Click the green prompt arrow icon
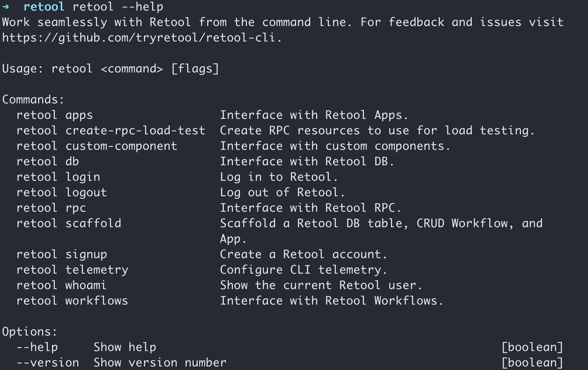 click(6, 7)
